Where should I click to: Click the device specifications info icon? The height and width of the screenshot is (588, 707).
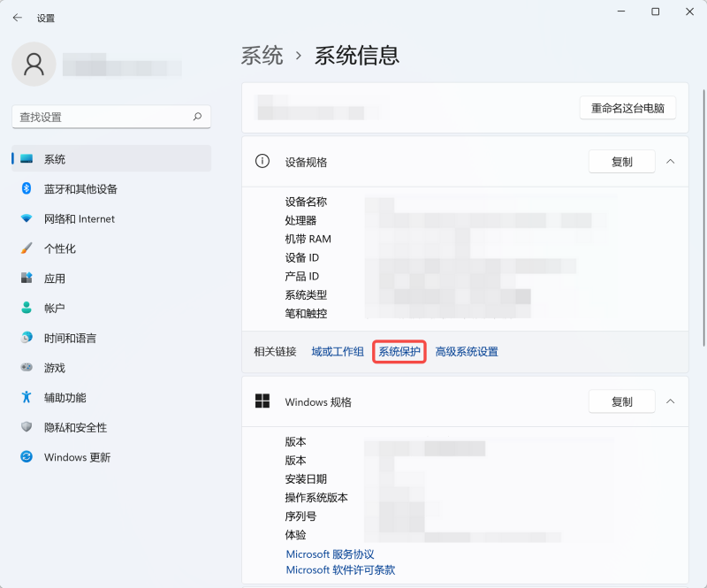coord(262,161)
